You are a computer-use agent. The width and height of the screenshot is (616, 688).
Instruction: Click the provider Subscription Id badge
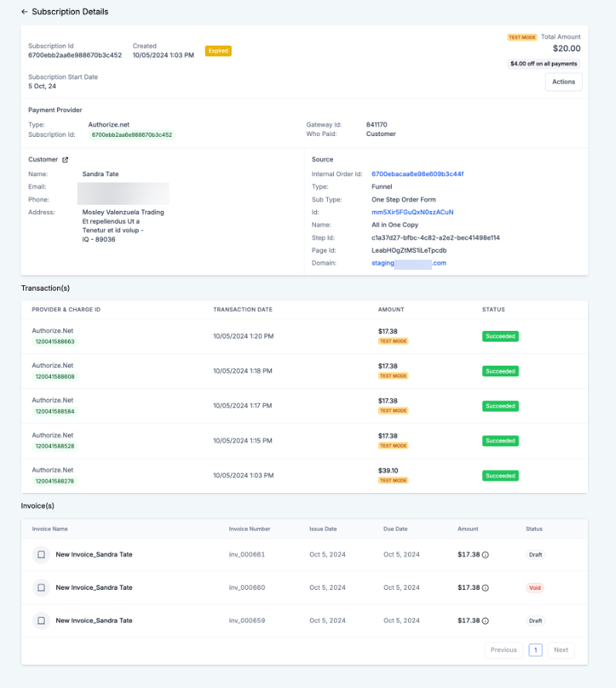click(131, 135)
